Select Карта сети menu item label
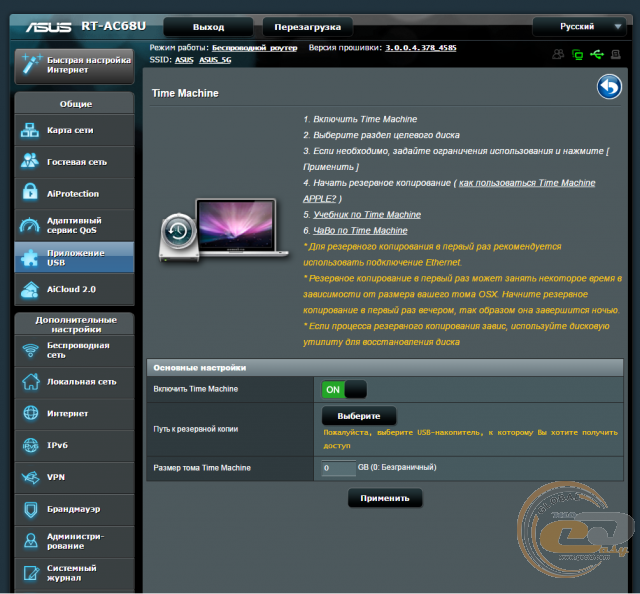 [70, 130]
